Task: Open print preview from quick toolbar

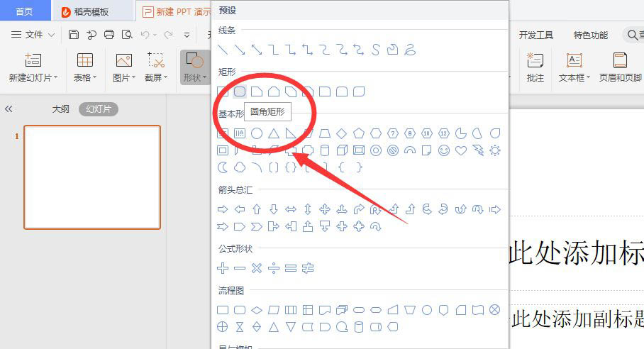Action: (x=127, y=35)
